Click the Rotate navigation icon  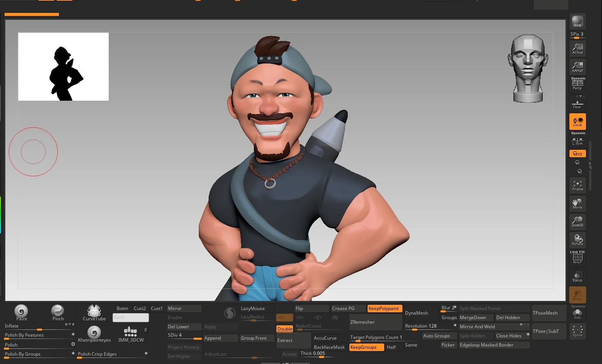point(577,240)
